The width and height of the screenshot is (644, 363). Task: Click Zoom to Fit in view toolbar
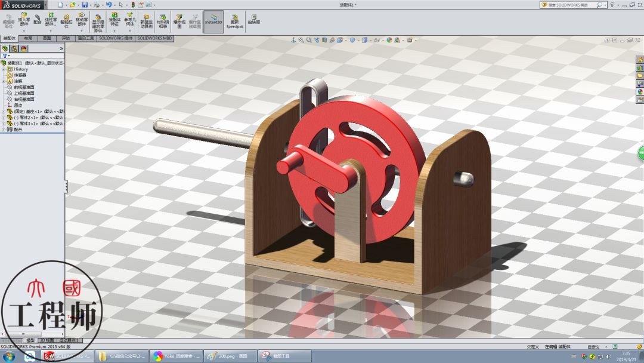click(301, 40)
